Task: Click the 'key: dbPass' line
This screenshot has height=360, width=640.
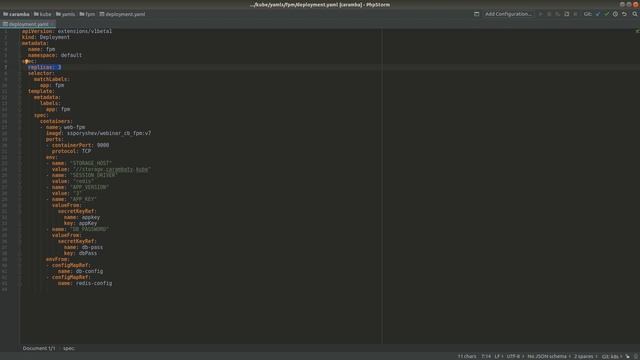Action: click(x=80, y=253)
